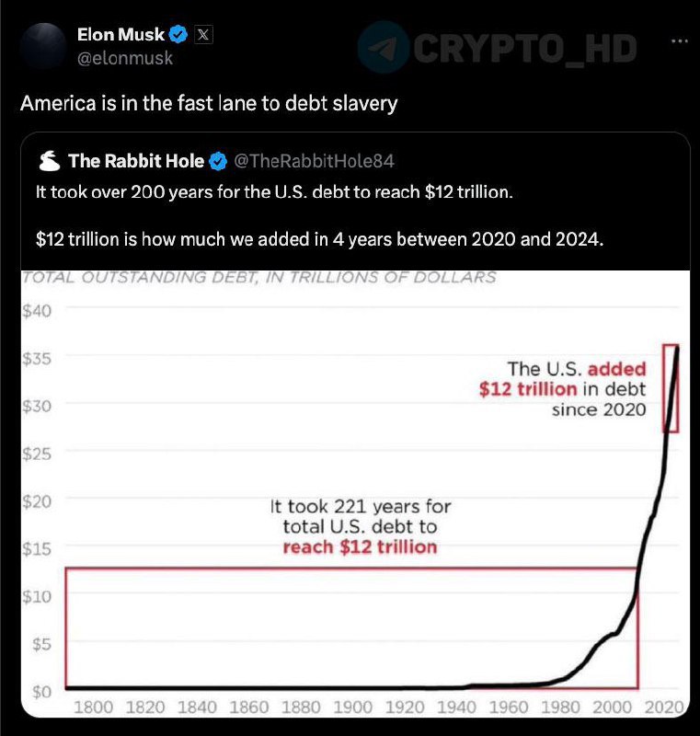Click the red box highlighting debt since 2020
Image resolution: width=700 pixels, height=736 pixels.
tap(671, 388)
